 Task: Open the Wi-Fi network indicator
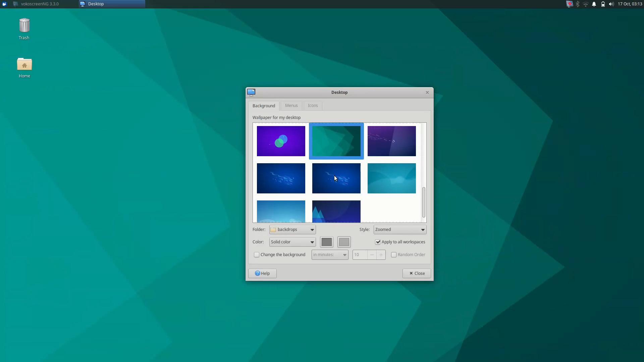pyautogui.click(x=586, y=4)
